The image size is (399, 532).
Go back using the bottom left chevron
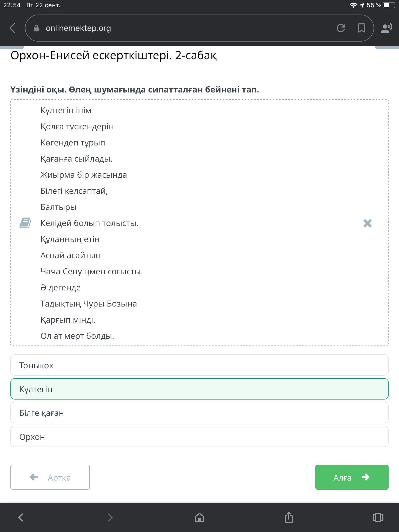coord(21,517)
